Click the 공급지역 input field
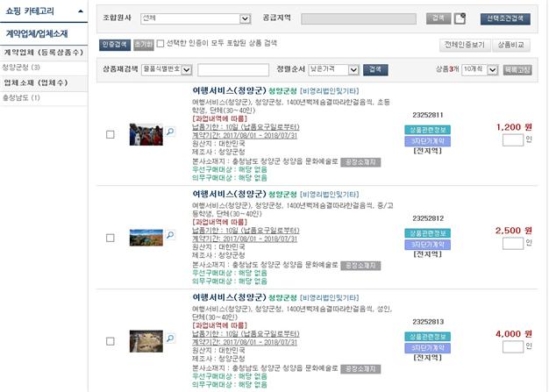The height and width of the screenshot is (392, 549). [x=359, y=18]
